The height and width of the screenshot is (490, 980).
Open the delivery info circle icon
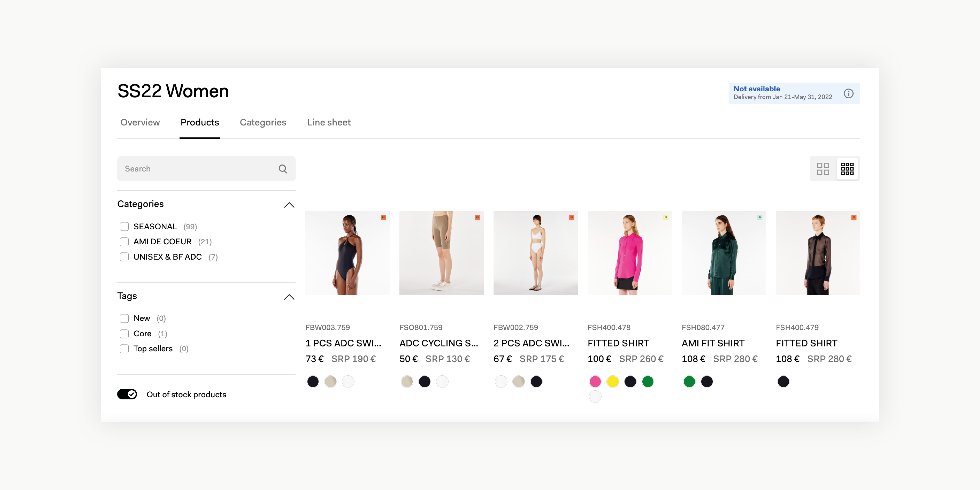coord(848,93)
